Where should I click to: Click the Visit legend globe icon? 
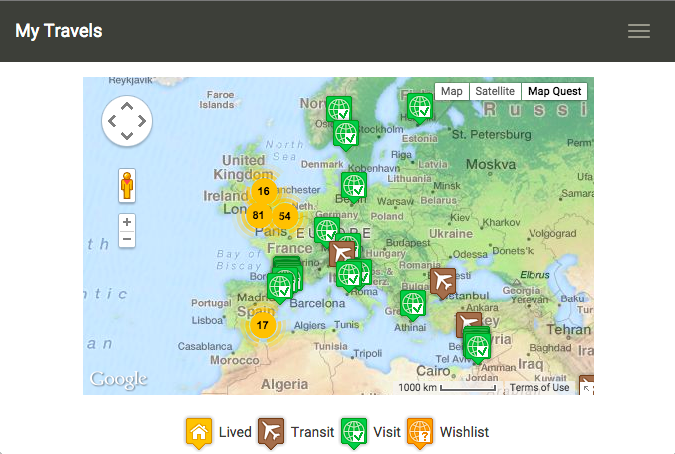354,432
